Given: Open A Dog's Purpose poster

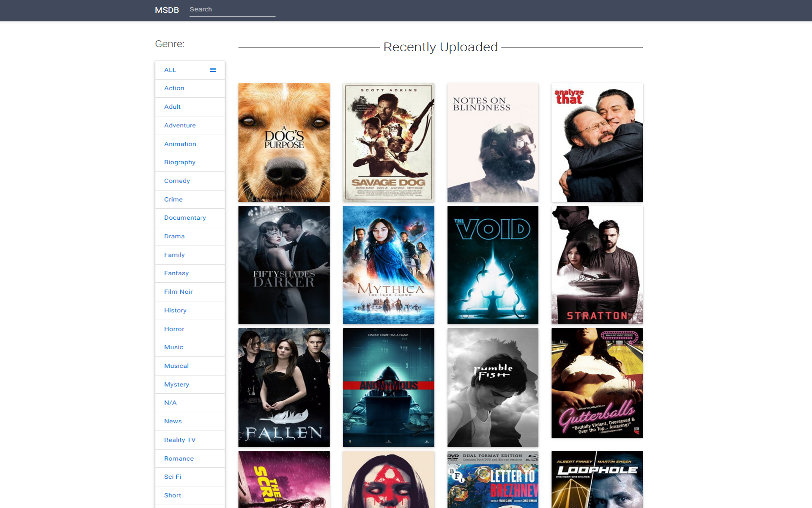Looking at the screenshot, I should tap(284, 142).
